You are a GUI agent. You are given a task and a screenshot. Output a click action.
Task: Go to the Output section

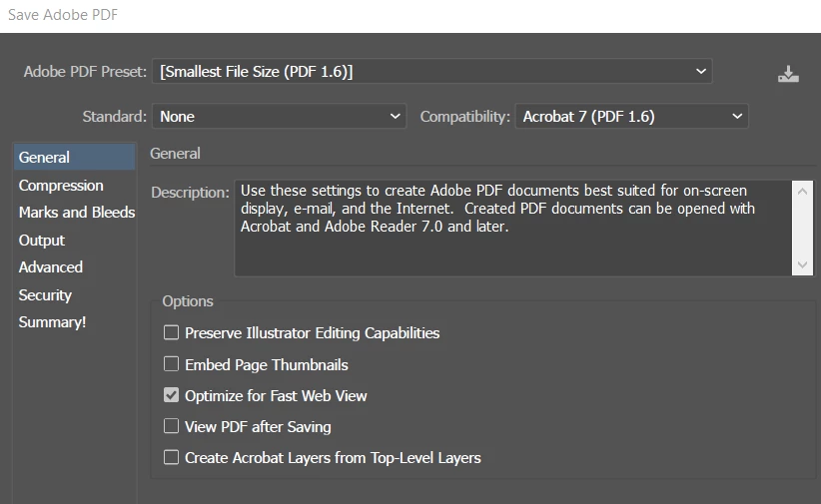[74, 241]
